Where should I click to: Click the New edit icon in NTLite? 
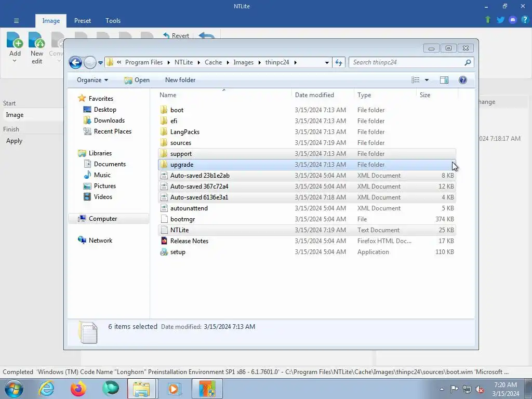[37, 40]
